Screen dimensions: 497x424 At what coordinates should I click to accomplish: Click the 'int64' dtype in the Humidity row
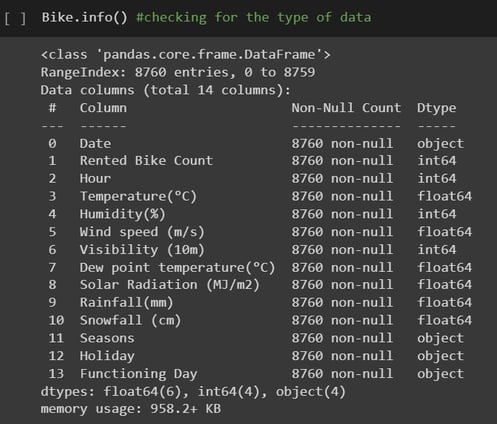437,214
